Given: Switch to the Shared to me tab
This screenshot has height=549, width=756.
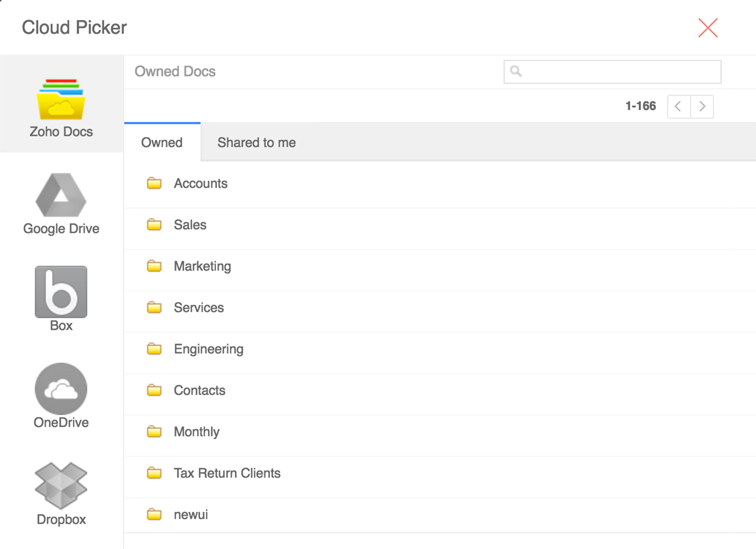Looking at the screenshot, I should coord(256,143).
